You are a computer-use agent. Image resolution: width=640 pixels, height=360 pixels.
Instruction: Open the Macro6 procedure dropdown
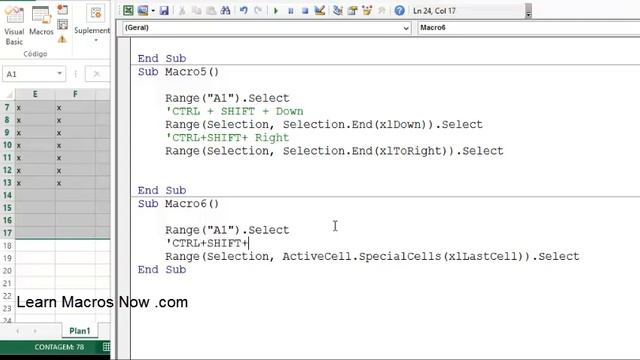(x=529, y=28)
